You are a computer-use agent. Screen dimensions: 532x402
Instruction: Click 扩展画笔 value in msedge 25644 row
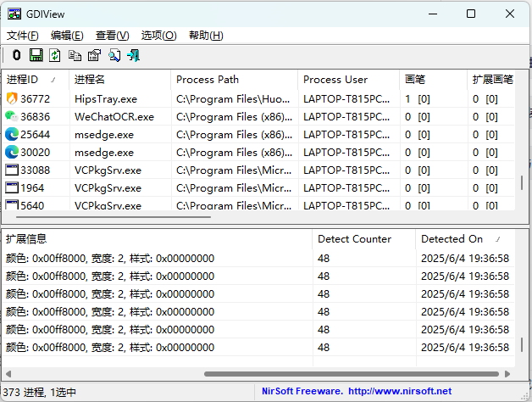click(485, 135)
